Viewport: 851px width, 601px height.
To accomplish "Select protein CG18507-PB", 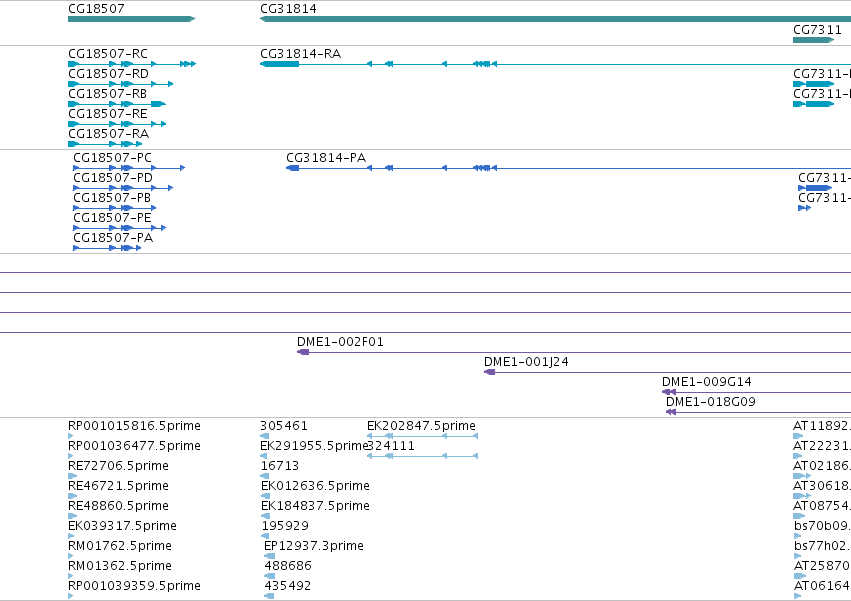I will tap(115, 208).
